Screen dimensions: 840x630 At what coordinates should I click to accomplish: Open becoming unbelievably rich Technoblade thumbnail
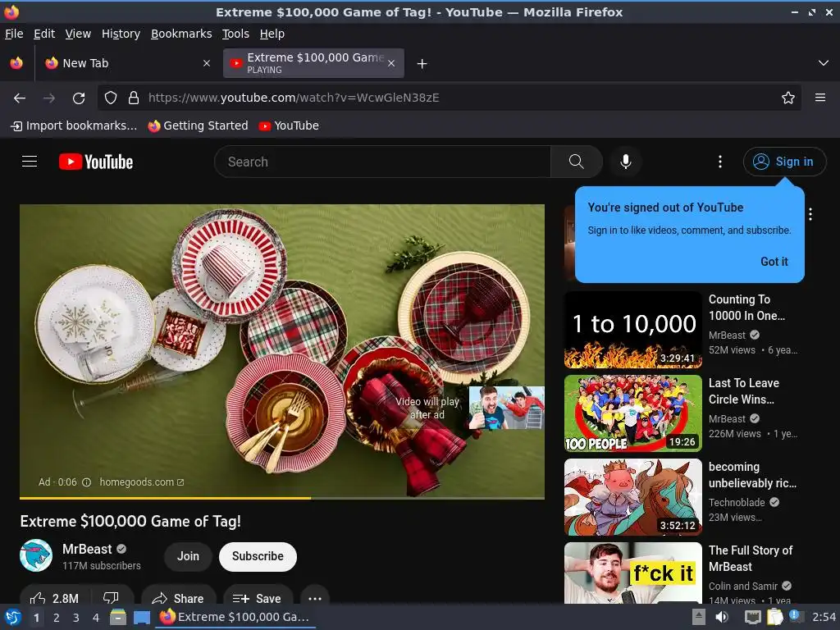click(x=632, y=497)
